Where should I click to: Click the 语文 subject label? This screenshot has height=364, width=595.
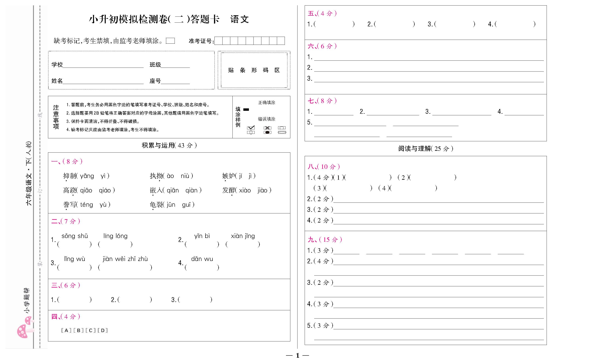240,19
